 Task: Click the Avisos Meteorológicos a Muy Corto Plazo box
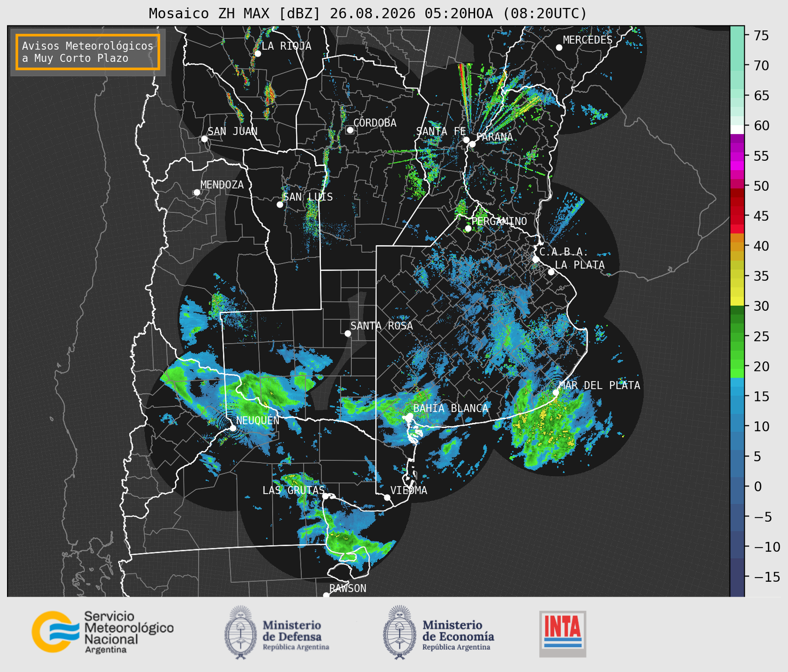click(x=88, y=52)
